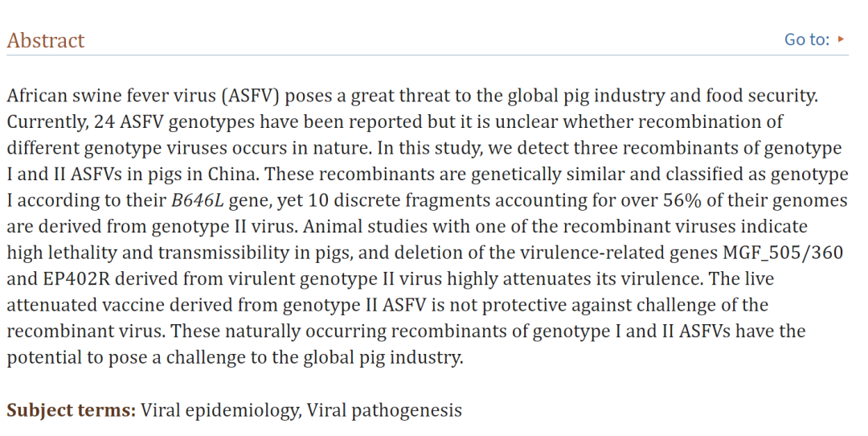
Task: Click the Subject terms: label
Action: [71, 410]
